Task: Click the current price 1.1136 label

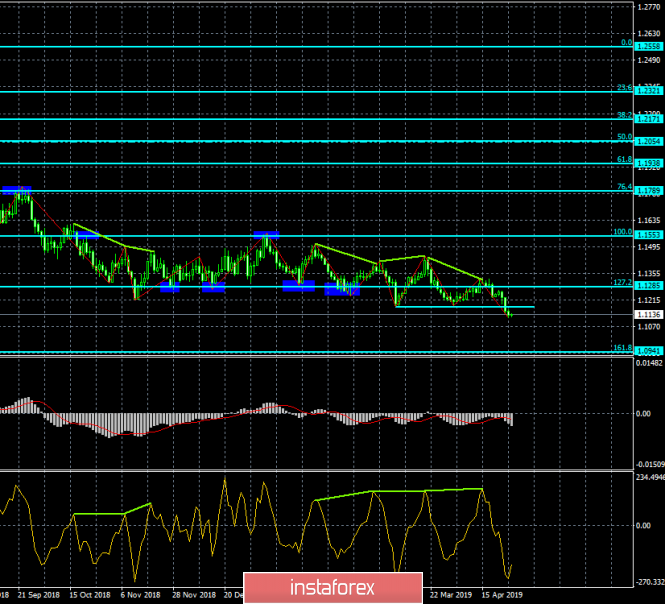Action: coord(648,314)
